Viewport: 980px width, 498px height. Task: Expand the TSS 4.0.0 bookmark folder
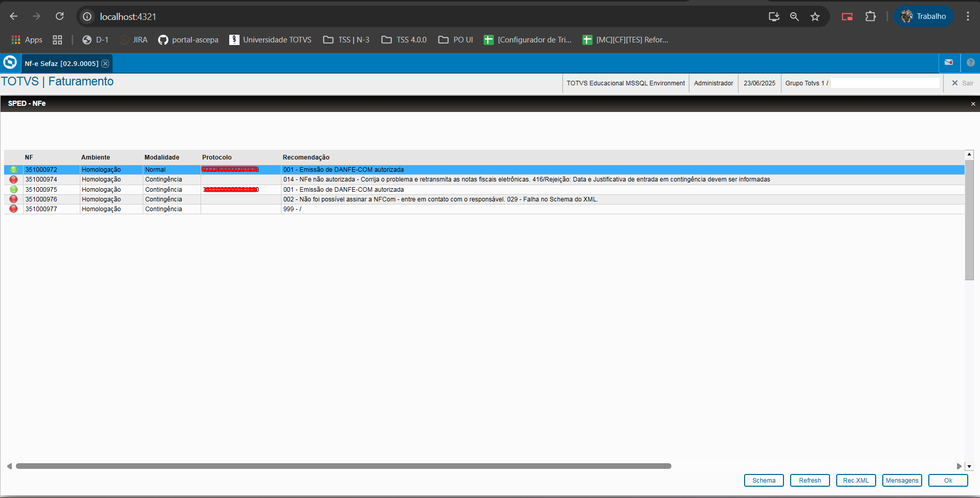pyautogui.click(x=404, y=40)
